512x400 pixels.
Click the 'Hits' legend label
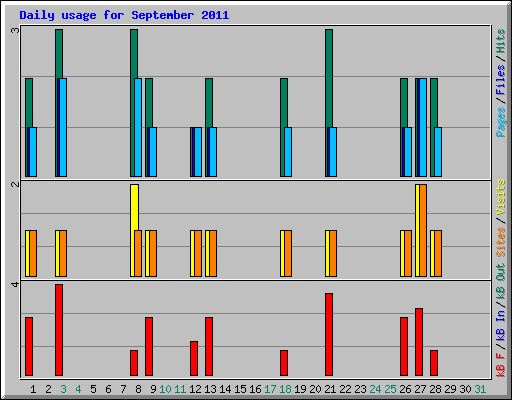(500, 41)
